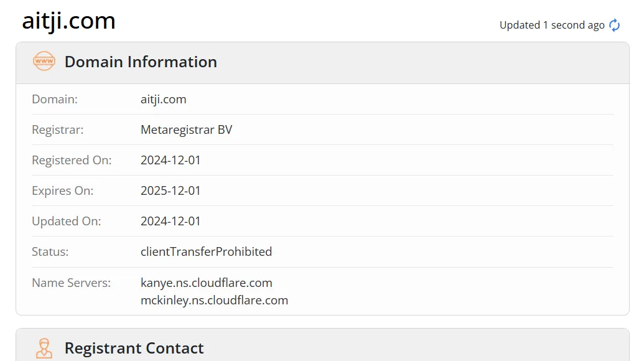This screenshot has width=644, height=361.
Task: Click the aitji.com page title
Action: 68,21
